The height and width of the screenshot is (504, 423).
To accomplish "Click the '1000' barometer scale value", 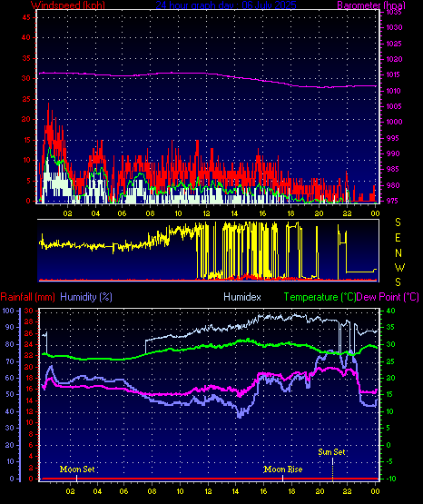I will coord(394,123).
